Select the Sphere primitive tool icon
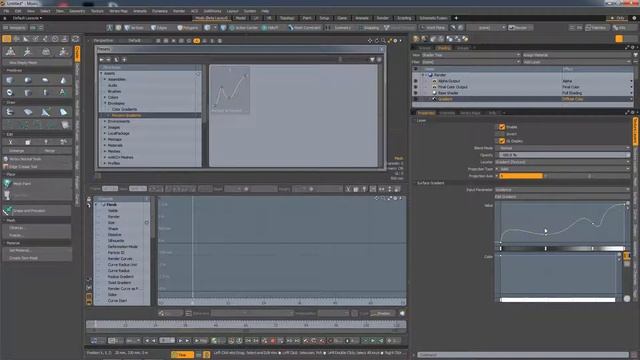640x360 pixels. click(x=28, y=80)
